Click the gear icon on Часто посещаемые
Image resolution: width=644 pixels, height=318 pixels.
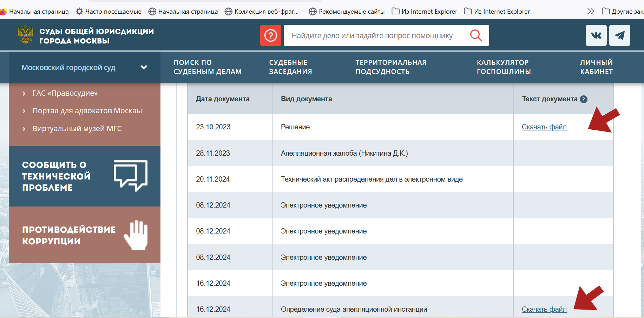coord(79,11)
